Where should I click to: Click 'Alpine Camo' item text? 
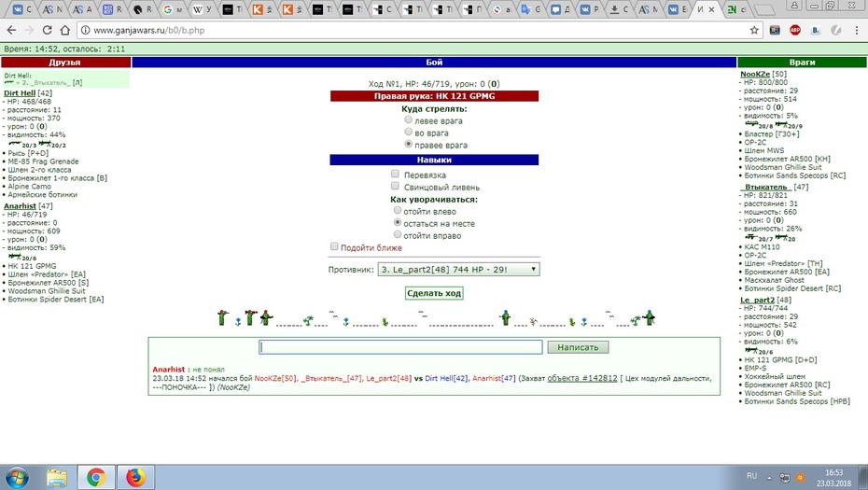click(29, 187)
